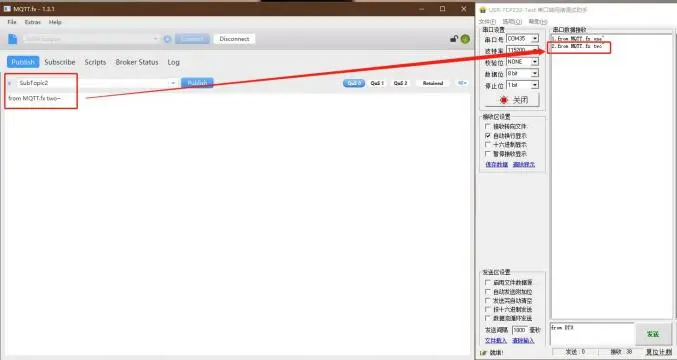
Task: Expand the SubTopic2 topic dropdown arrow
Action: [173, 83]
